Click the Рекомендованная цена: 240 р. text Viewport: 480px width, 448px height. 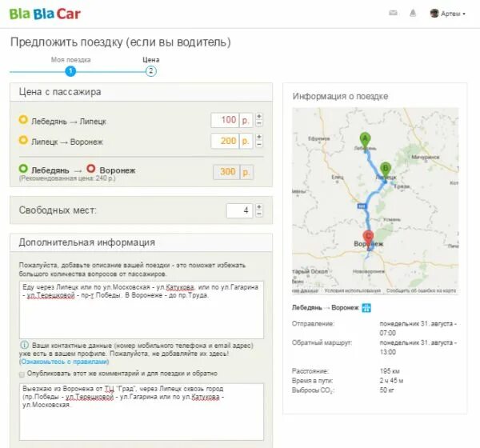(67, 178)
